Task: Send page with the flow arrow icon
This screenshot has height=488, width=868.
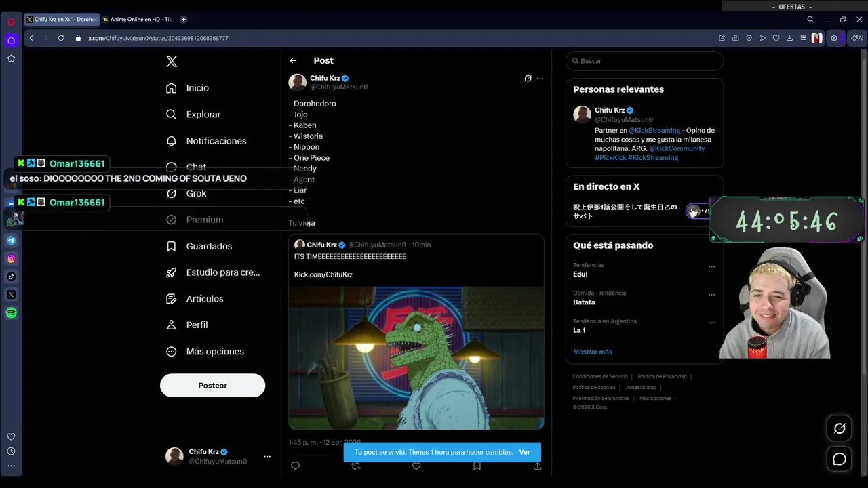Action: click(763, 38)
